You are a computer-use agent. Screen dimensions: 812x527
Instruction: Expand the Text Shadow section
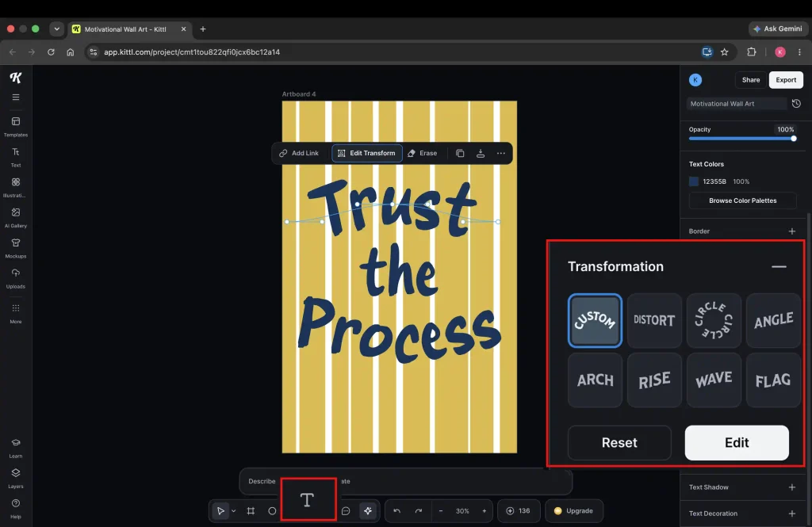tap(792, 487)
